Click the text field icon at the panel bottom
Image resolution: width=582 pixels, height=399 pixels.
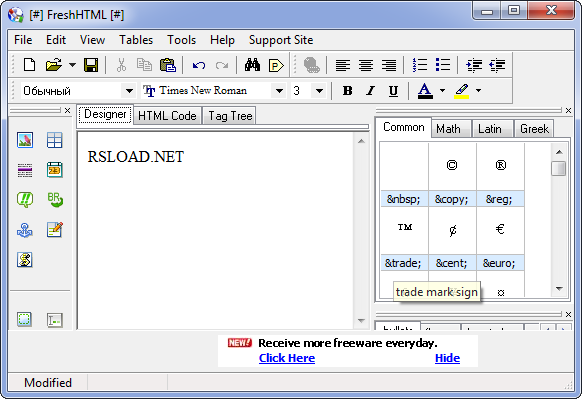point(55,320)
